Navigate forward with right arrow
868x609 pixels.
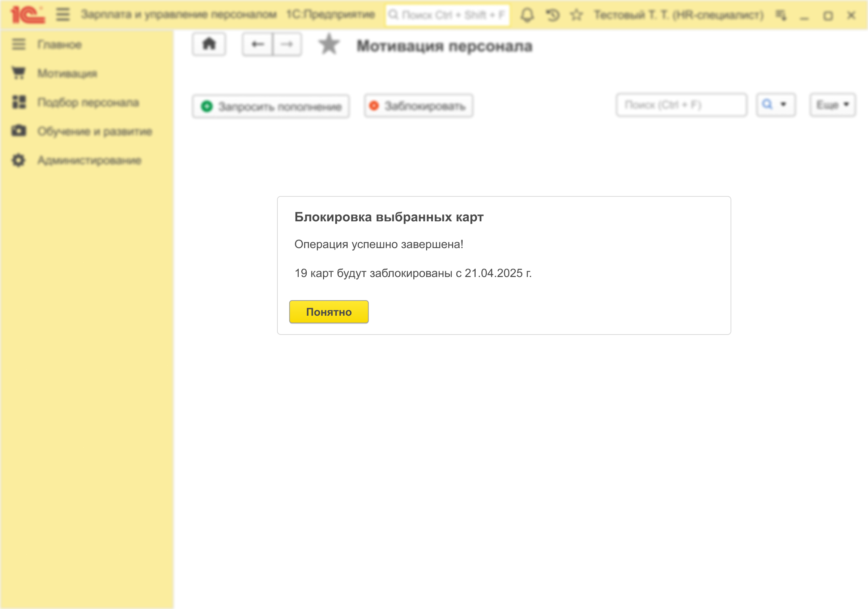287,44
